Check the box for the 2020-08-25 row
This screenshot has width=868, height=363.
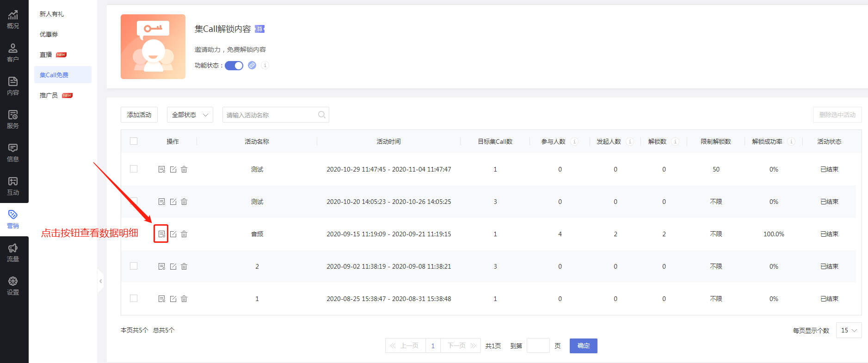point(134,298)
